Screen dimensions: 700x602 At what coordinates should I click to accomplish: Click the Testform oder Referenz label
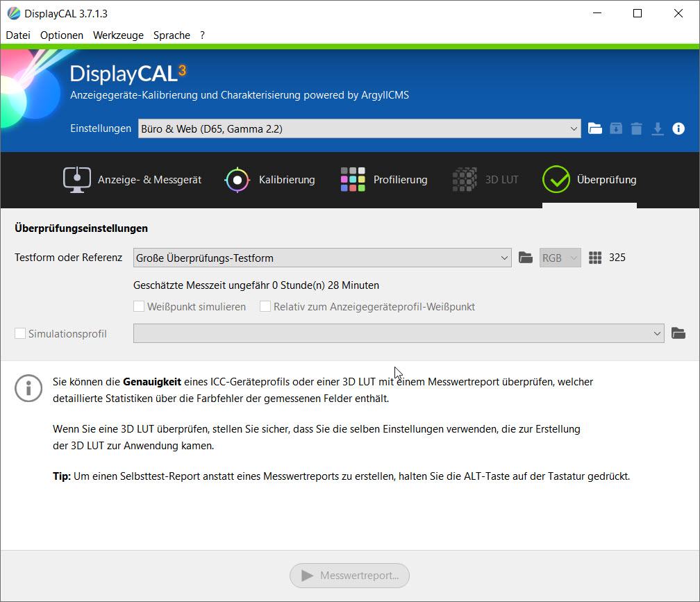pos(68,258)
